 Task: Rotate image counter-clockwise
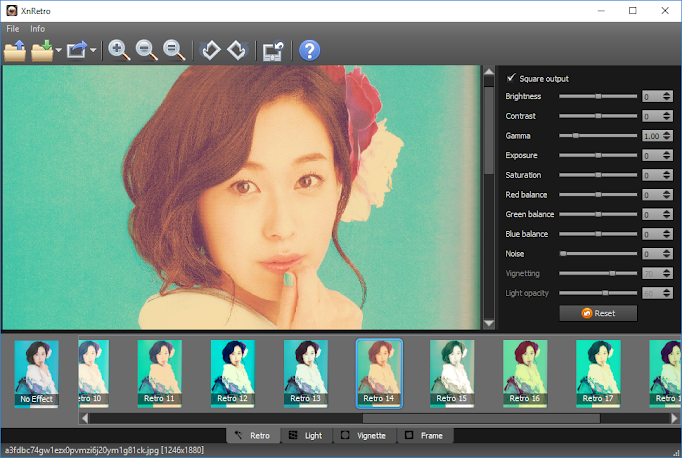coord(210,50)
